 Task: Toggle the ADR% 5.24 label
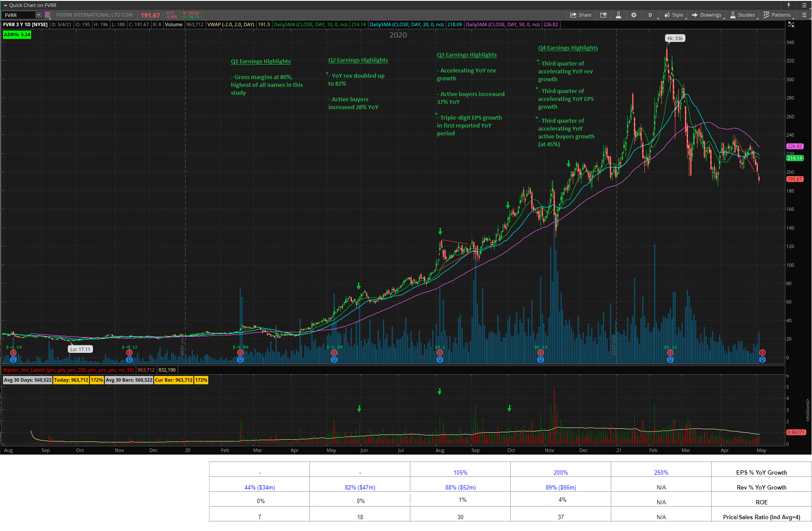pyautogui.click(x=17, y=35)
